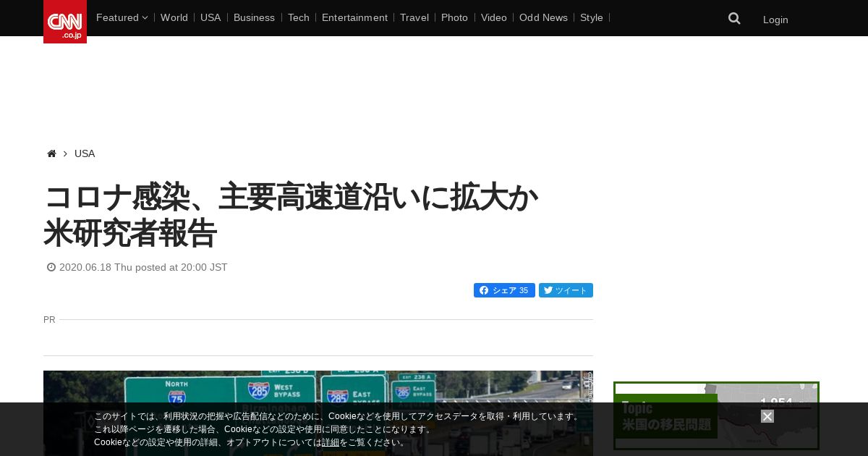Image resolution: width=868 pixels, height=456 pixels.
Task: Open the Entertainment section
Action: [x=354, y=17]
